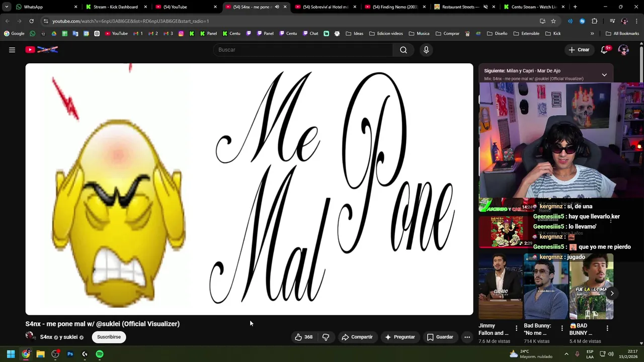Click the Preguntar button
Screen dimensions: 644x362
(399, 337)
